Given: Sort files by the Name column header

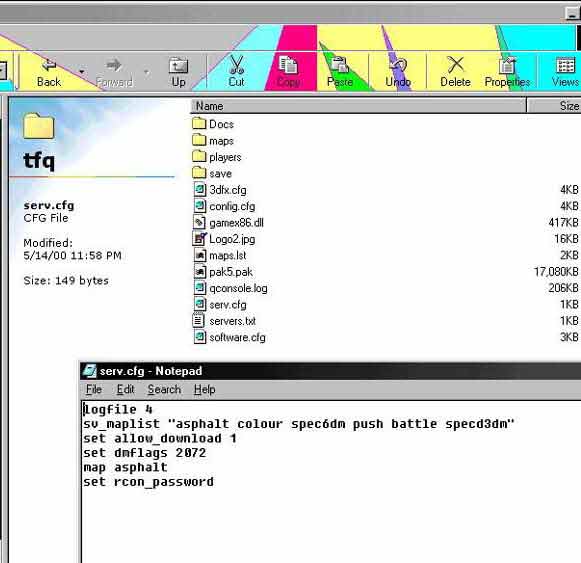Looking at the screenshot, I should point(358,106).
